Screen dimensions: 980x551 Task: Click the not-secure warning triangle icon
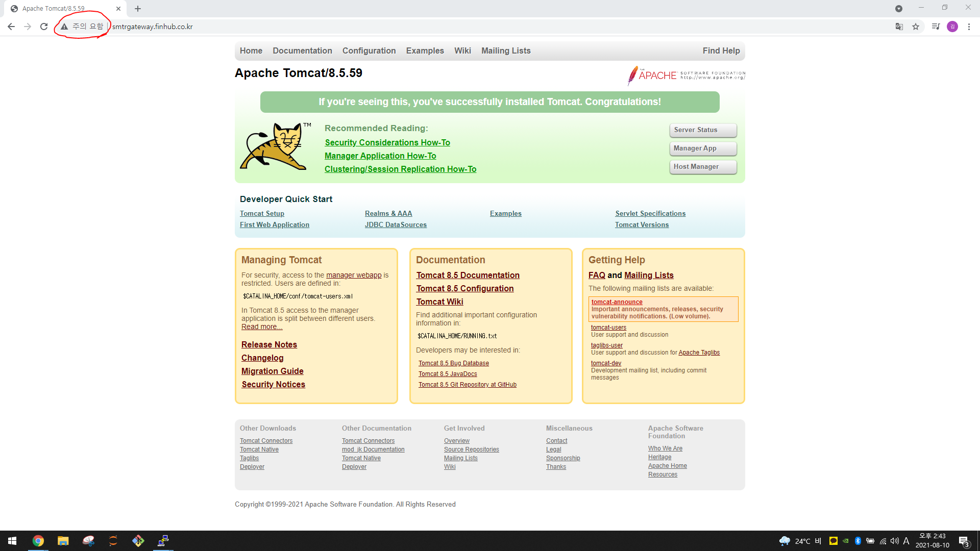[64, 27]
